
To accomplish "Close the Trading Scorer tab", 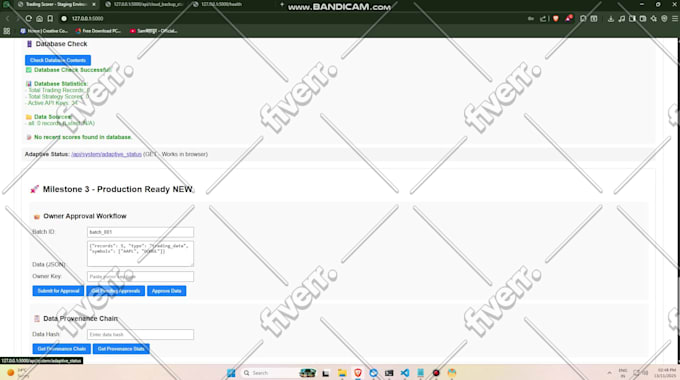I will point(94,4).
